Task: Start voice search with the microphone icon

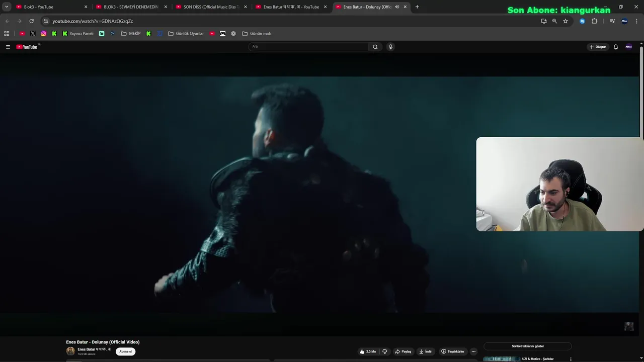Action: point(390,47)
